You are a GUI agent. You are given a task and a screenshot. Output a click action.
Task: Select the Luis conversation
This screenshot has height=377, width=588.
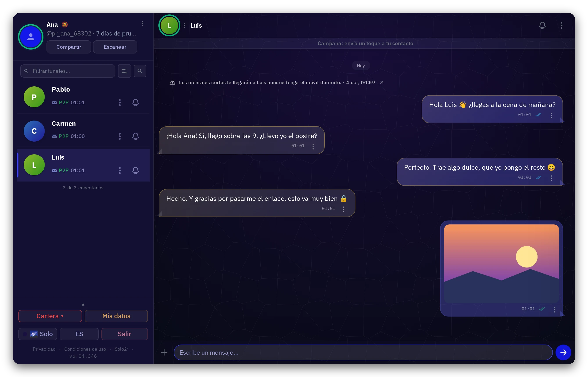point(83,165)
